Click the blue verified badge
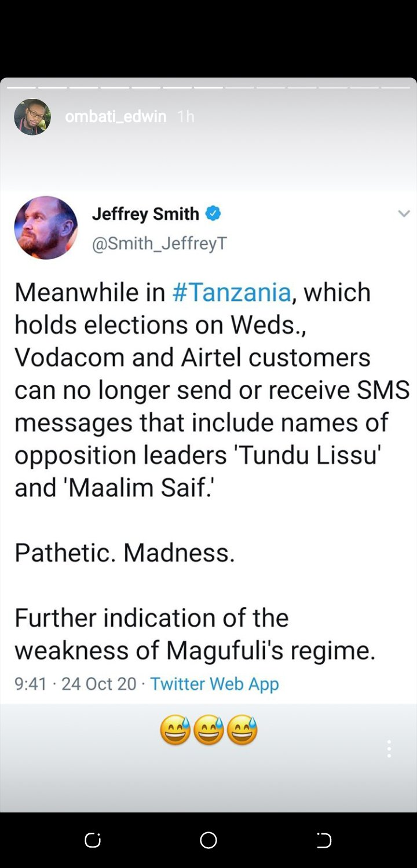This screenshot has height=868, width=417. [213, 214]
